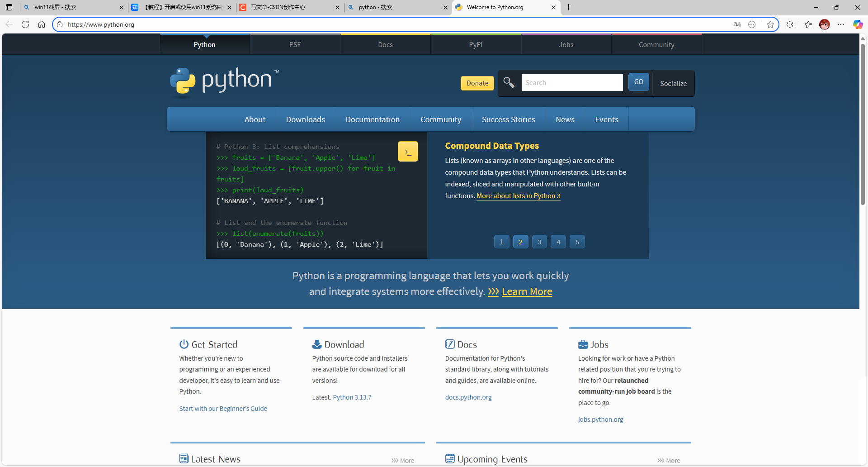Click the Get Started power icon
The width and height of the screenshot is (868, 467).
tap(184, 344)
